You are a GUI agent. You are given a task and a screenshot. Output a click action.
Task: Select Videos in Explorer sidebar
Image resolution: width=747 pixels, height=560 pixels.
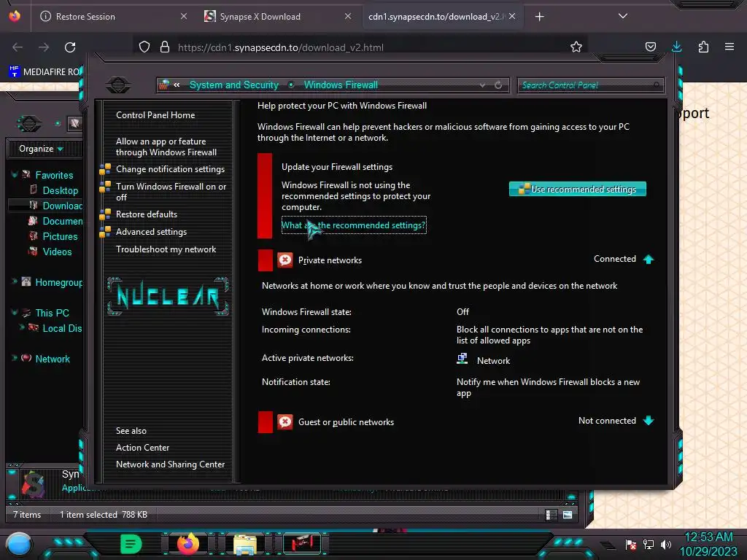[57, 252]
